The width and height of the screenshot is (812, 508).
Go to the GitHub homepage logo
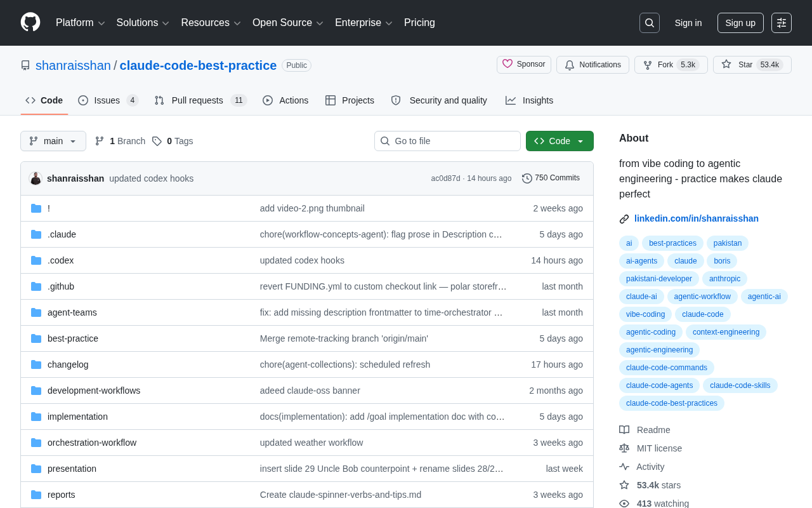click(x=30, y=22)
